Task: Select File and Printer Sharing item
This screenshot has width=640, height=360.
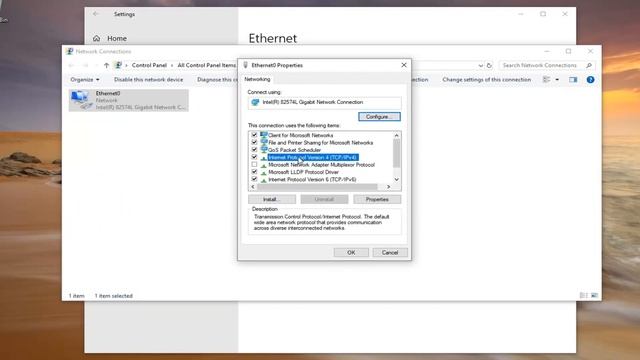Action: click(x=321, y=142)
